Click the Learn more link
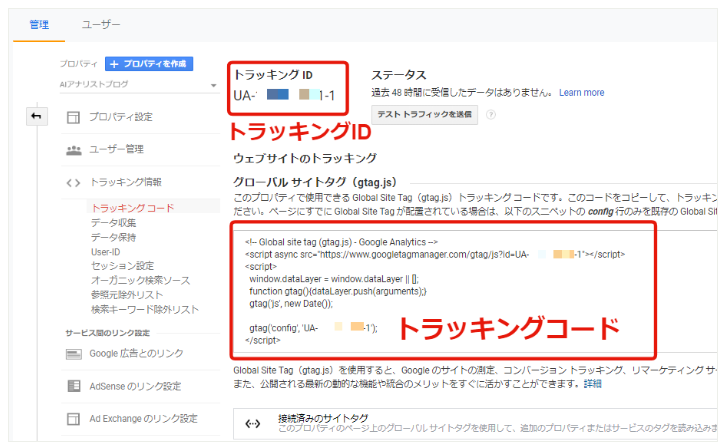722x448 pixels. tap(581, 93)
